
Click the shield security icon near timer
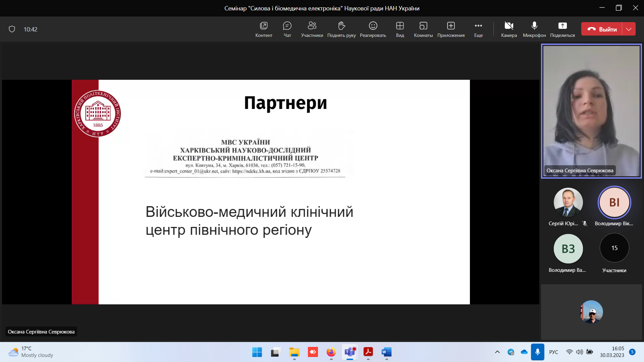pos(12,29)
